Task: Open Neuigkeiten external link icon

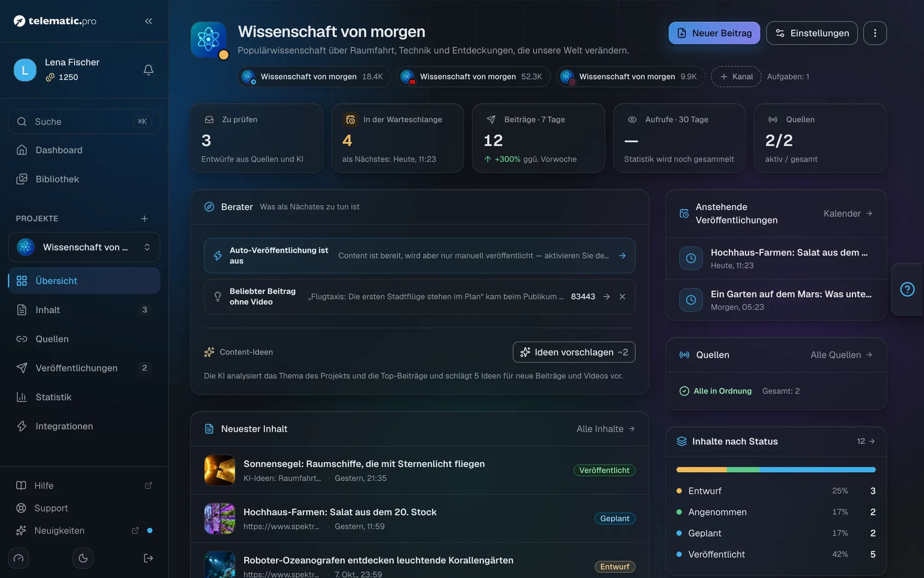Action: pyautogui.click(x=135, y=530)
